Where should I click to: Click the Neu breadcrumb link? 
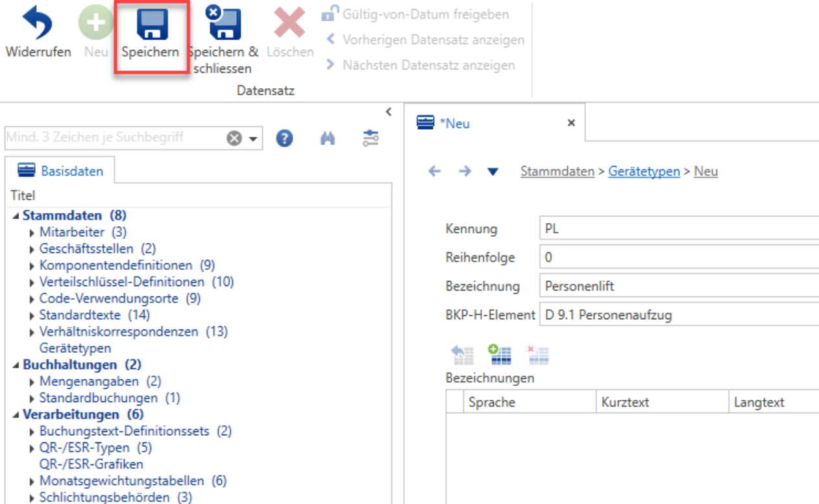pyautogui.click(x=706, y=171)
